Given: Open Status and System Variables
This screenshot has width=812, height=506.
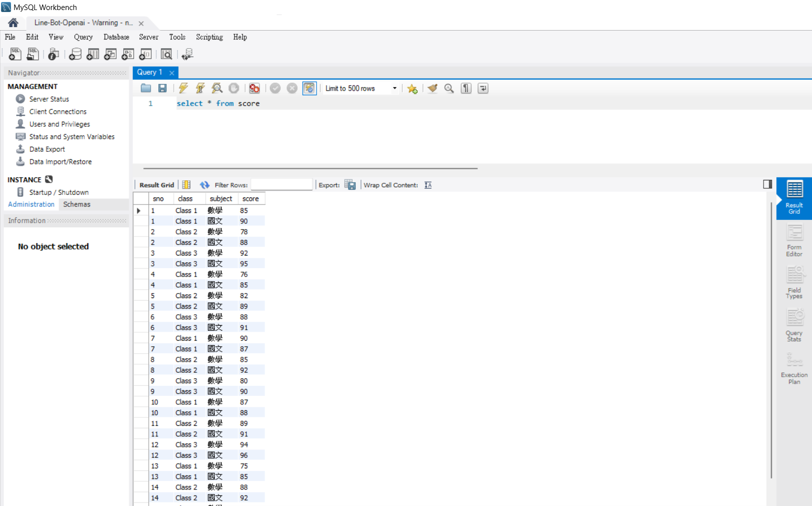Looking at the screenshot, I should click(x=72, y=137).
